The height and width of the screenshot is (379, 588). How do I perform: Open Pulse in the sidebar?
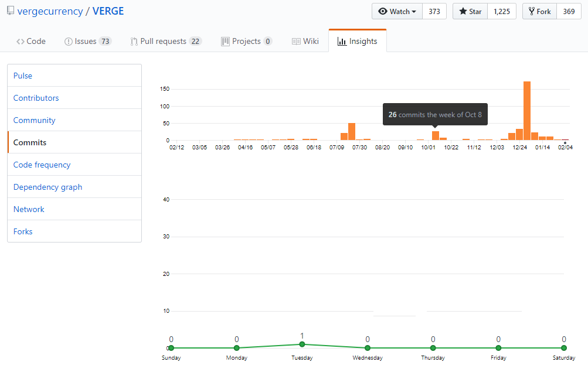pyautogui.click(x=74, y=76)
